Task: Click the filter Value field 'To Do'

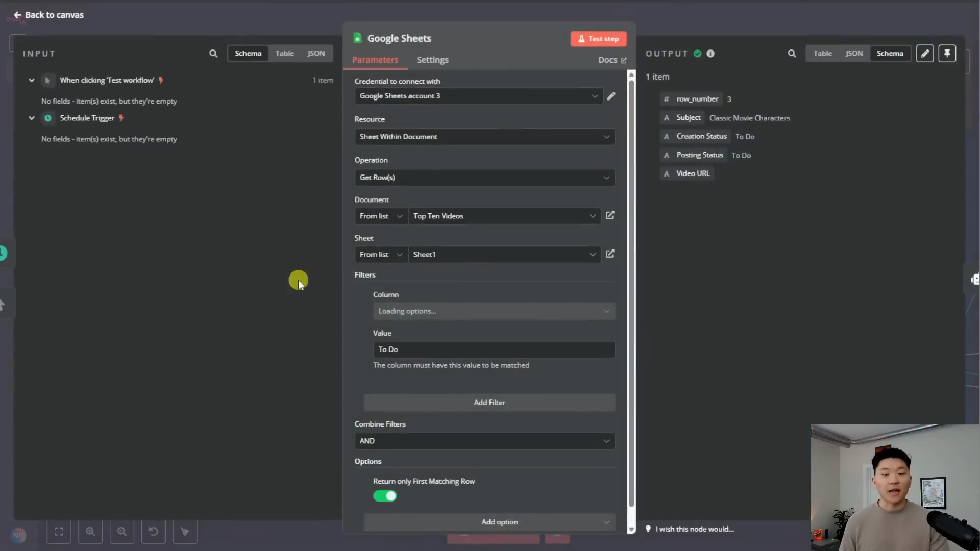Action: coord(494,349)
